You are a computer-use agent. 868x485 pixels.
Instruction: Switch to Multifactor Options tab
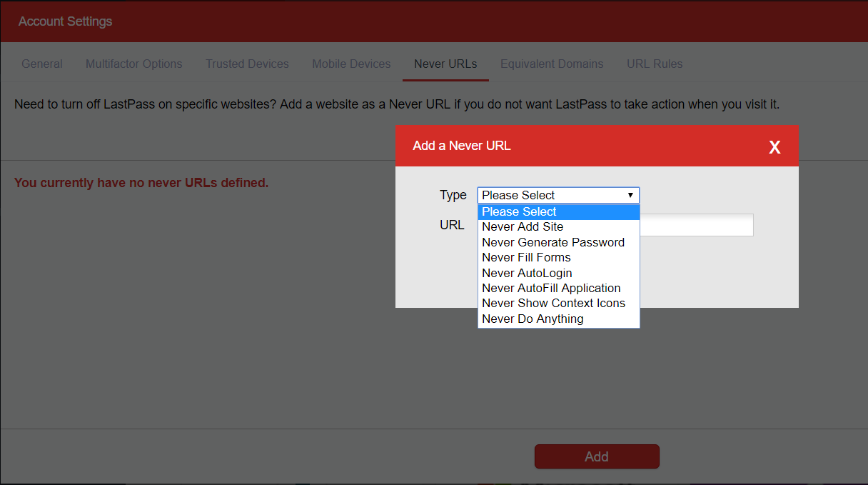click(x=134, y=64)
